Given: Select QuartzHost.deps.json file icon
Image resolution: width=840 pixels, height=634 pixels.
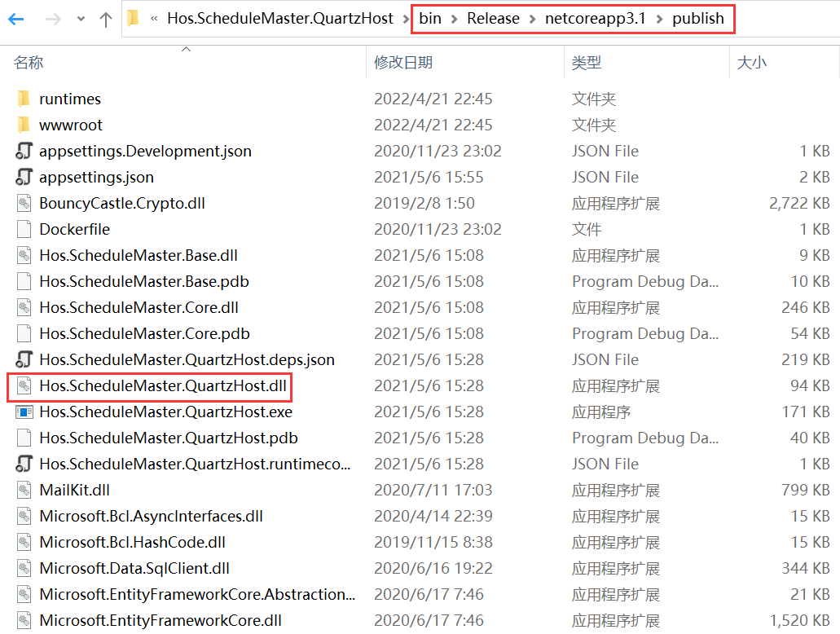Looking at the screenshot, I should (24, 359).
